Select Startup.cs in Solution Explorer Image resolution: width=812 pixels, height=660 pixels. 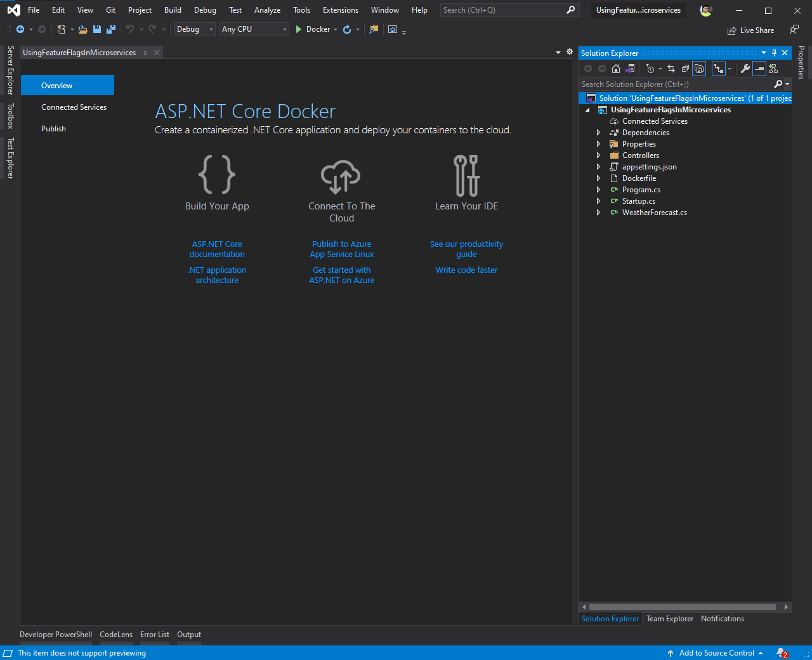pos(638,201)
